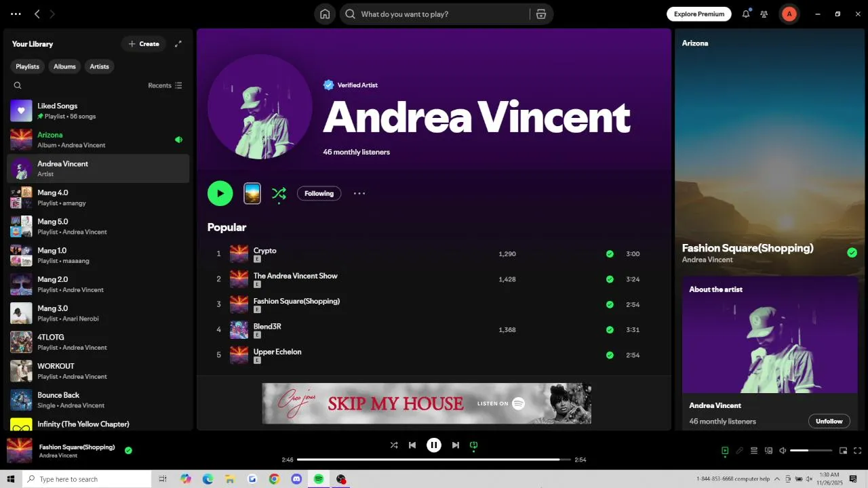This screenshot has width=868, height=488.
Task: Enter full screen player
Action: 858,451
